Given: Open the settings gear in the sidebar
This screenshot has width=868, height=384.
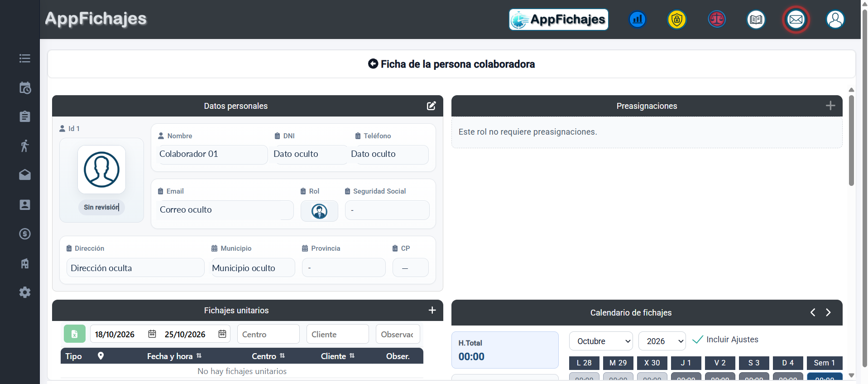Looking at the screenshot, I should point(25,292).
